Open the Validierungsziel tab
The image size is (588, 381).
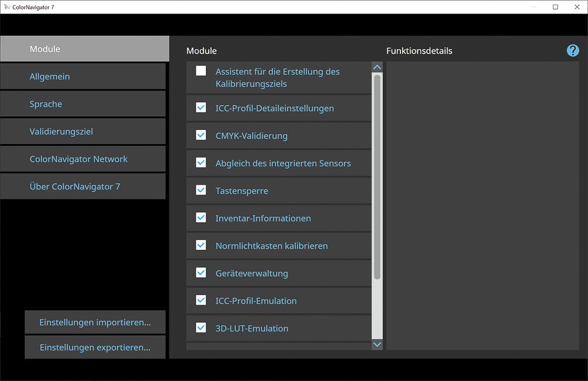click(x=83, y=132)
